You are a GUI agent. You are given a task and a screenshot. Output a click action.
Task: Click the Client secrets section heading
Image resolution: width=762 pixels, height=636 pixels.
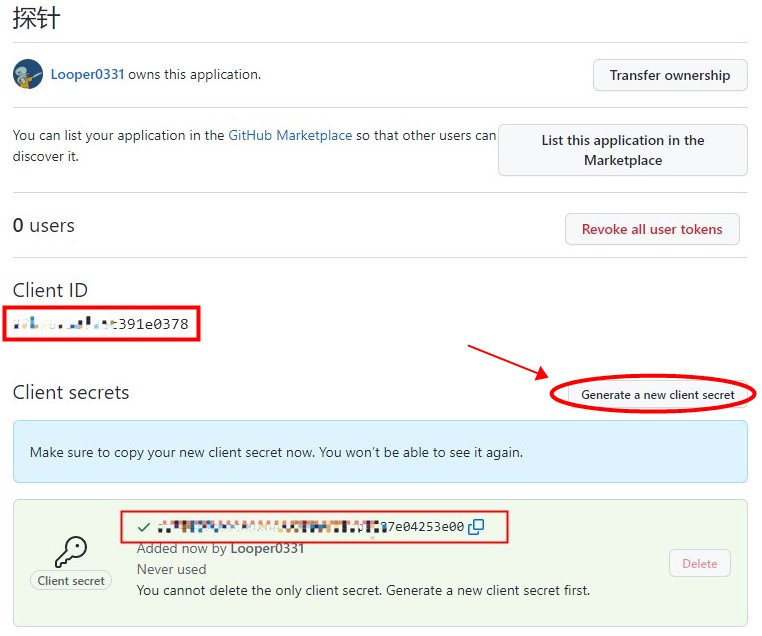pyautogui.click(x=71, y=392)
